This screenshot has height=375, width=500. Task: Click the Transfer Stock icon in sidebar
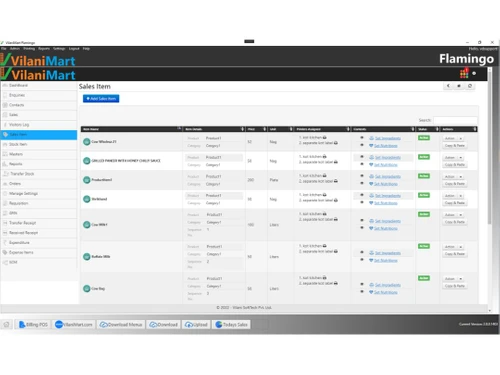[6, 174]
